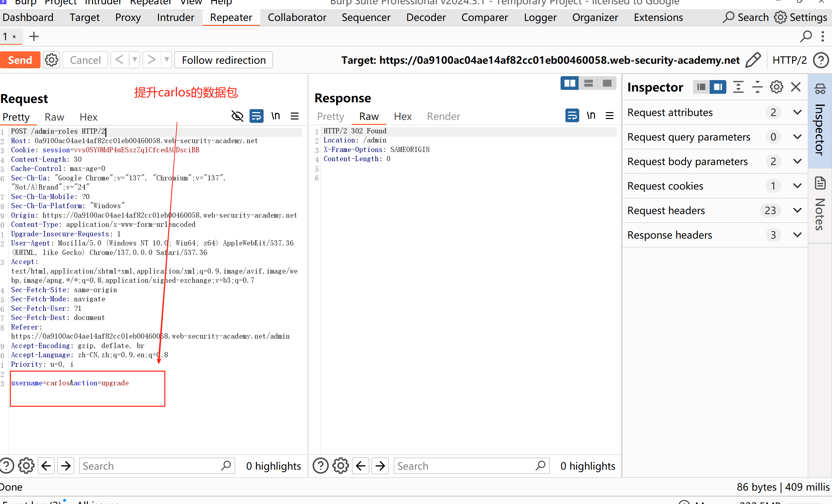Viewport: 832px width, 504px height.
Task: Open request send settings gear icon
Action: [51, 60]
